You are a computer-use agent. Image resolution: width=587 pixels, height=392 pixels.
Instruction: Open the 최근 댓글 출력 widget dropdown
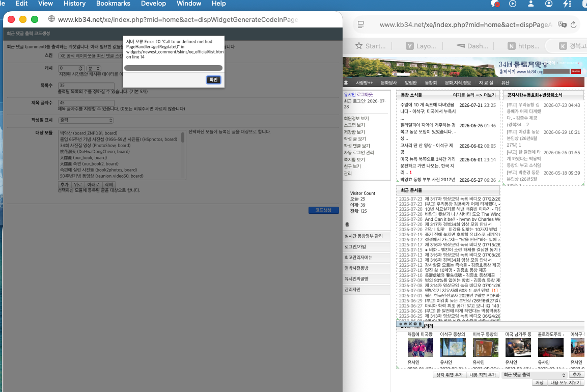pyautogui.click(x=534, y=375)
